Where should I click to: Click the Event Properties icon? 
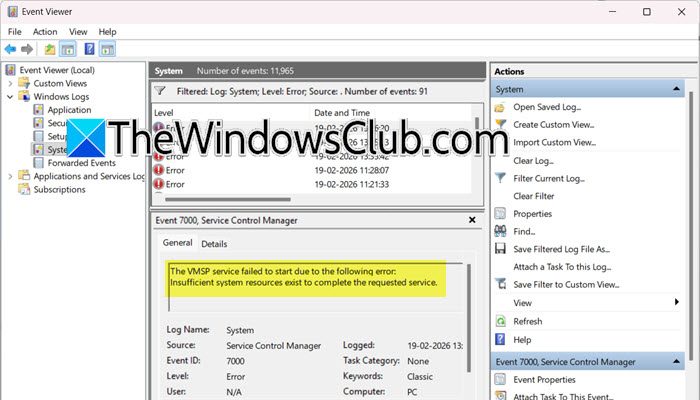pos(500,379)
